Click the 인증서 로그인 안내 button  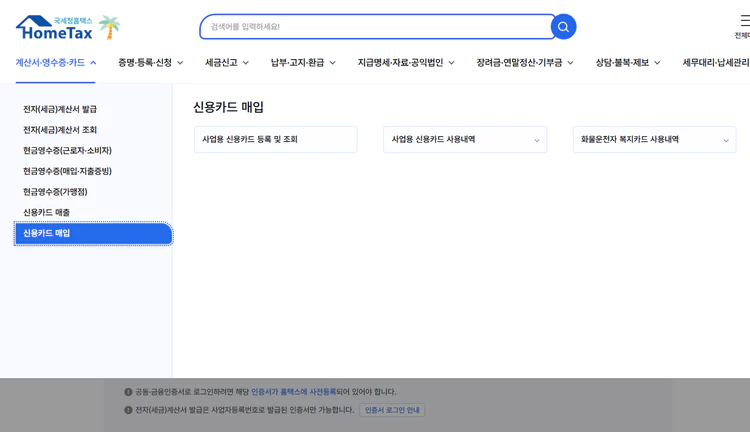pos(392,410)
